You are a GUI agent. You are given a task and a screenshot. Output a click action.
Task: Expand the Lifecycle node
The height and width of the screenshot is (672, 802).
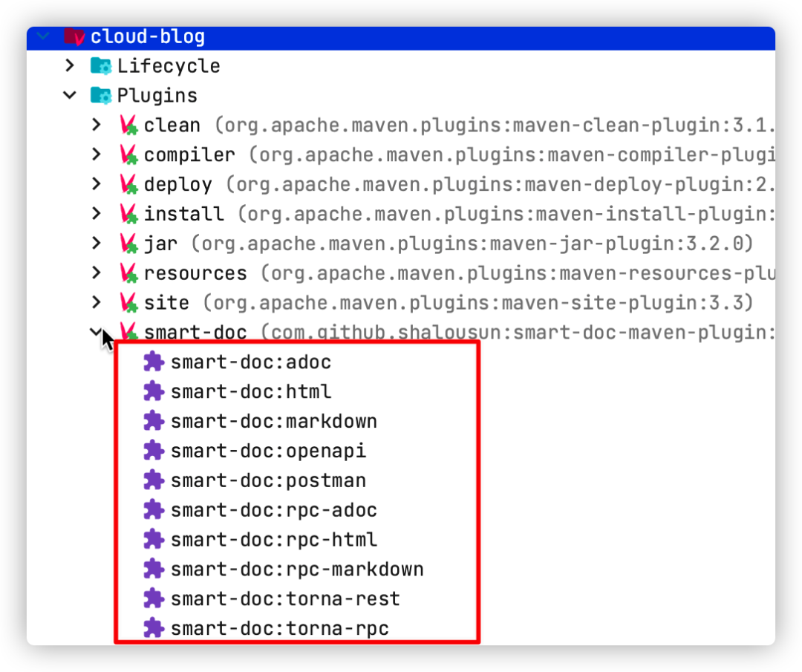click(x=70, y=65)
